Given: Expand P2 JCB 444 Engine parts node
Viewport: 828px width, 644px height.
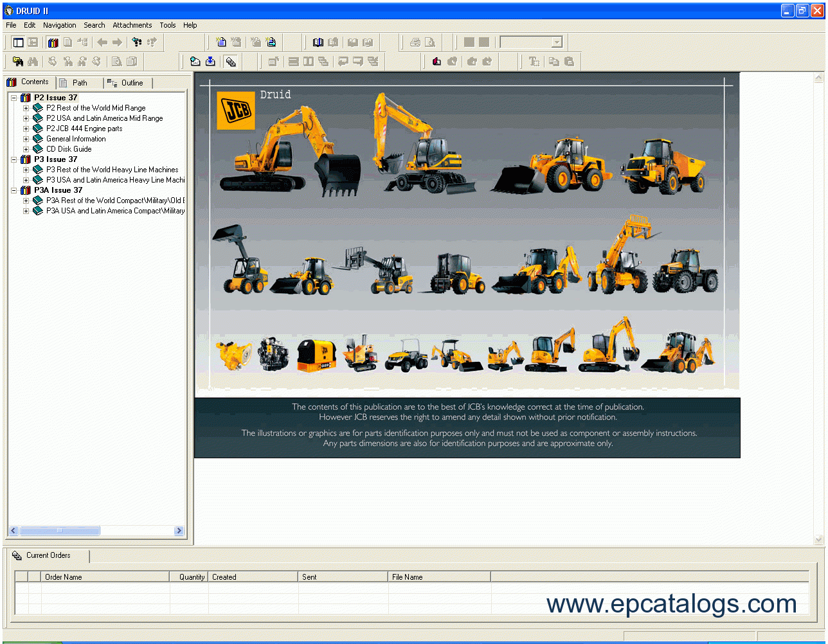Looking at the screenshot, I should point(26,129).
